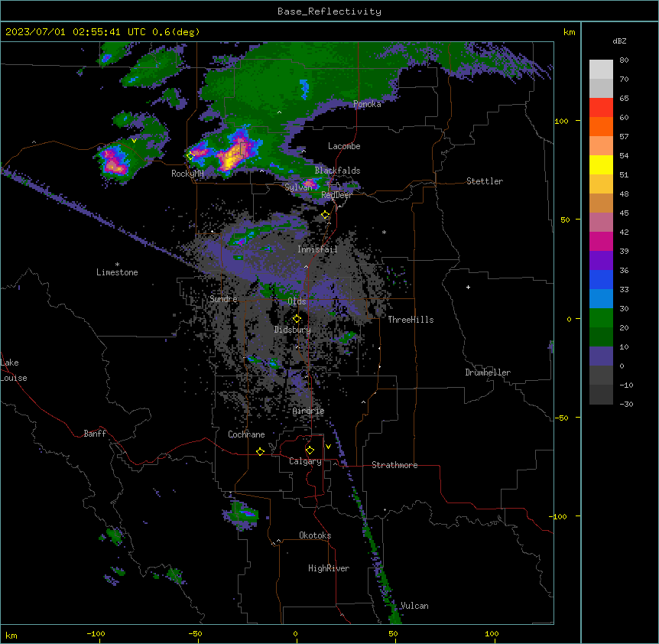Click the Innisfail city label
This screenshot has height=644, width=659.
(x=317, y=249)
